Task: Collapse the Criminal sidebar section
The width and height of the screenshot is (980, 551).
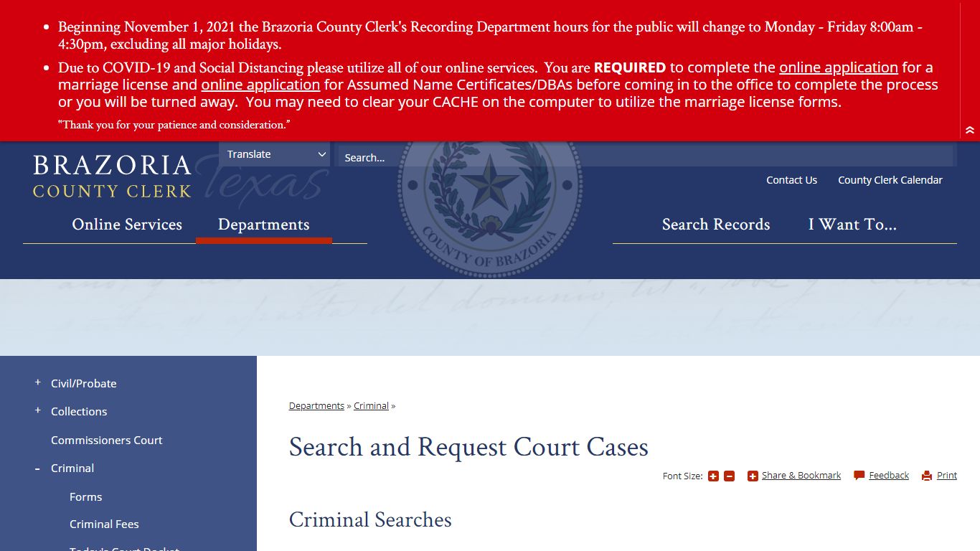Action: [38, 468]
